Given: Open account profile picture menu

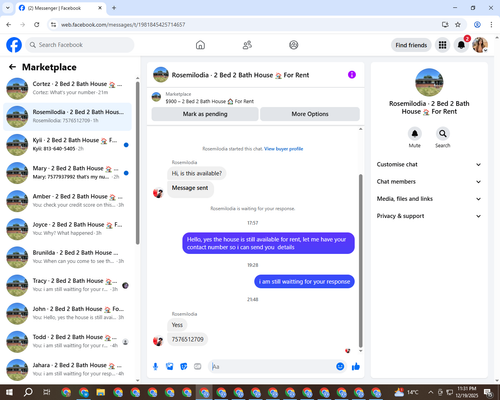Looking at the screenshot, I should point(480,45).
